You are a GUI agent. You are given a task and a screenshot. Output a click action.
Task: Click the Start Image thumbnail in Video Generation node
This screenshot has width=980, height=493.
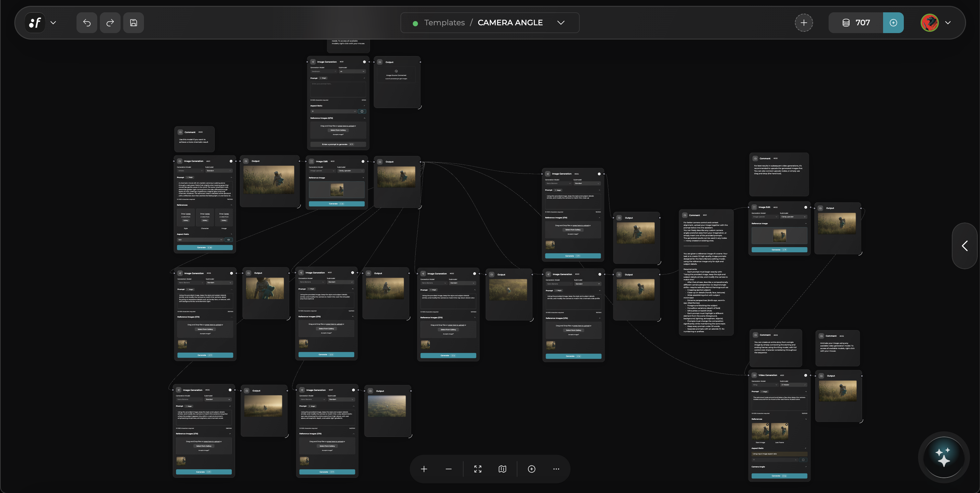click(761, 432)
